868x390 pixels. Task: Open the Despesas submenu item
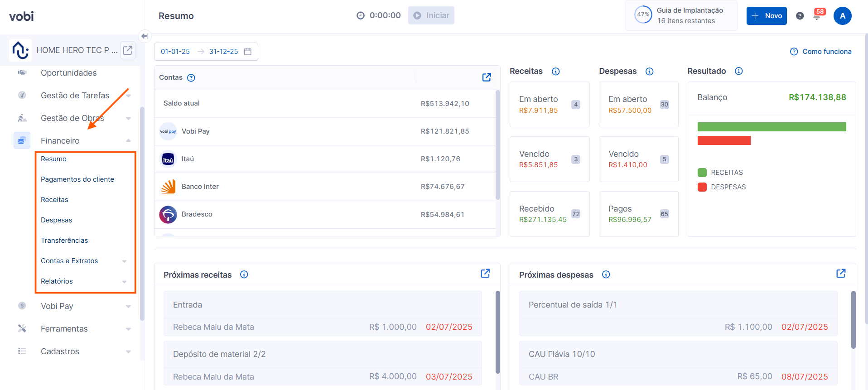(57, 220)
